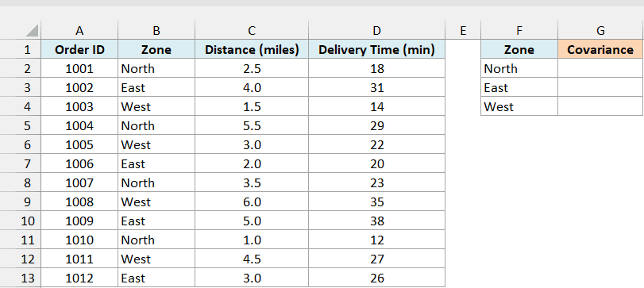Image resolution: width=644 pixels, height=288 pixels.
Task: Click the select-all corner triangle
Action: [32, 31]
